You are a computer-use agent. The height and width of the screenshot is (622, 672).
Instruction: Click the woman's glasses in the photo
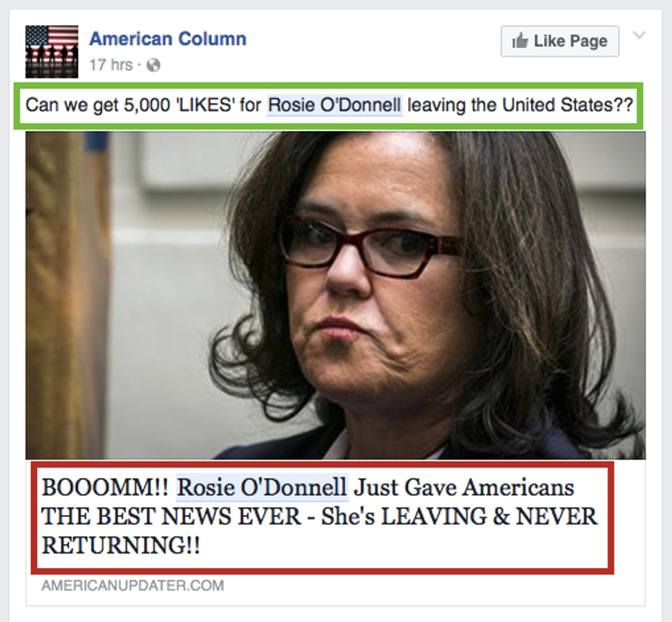tap(370, 247)
